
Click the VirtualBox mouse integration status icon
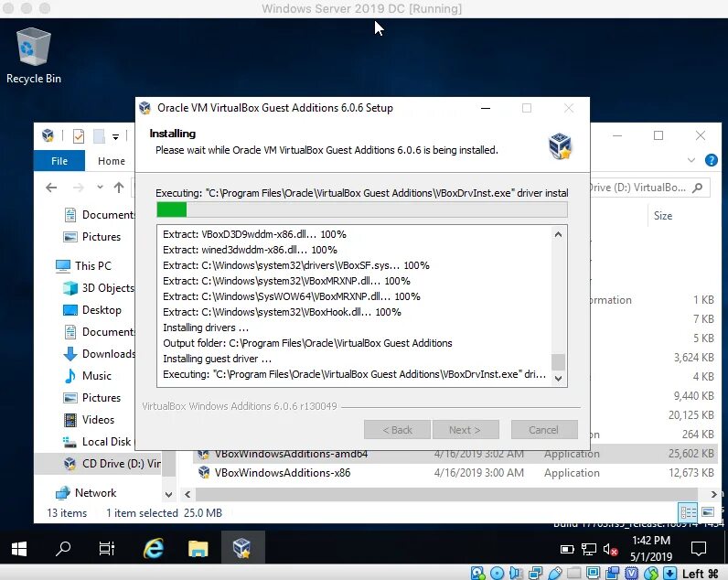[651, 574]
